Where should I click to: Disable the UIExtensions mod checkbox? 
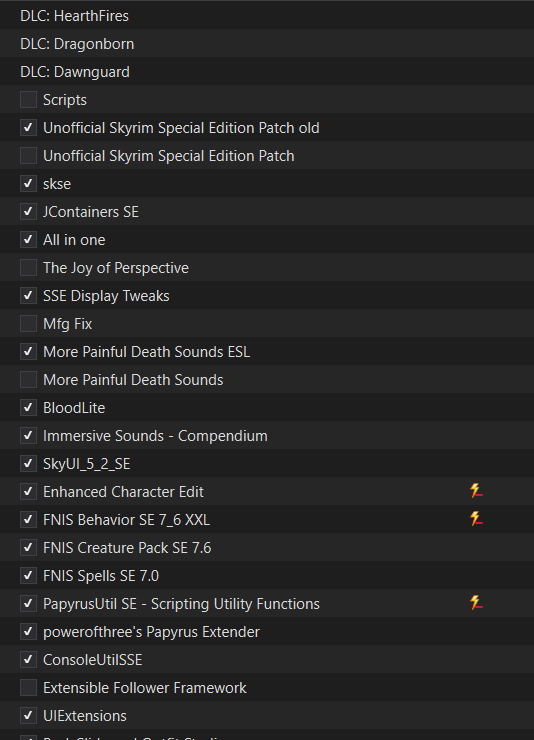pos(28,715)
